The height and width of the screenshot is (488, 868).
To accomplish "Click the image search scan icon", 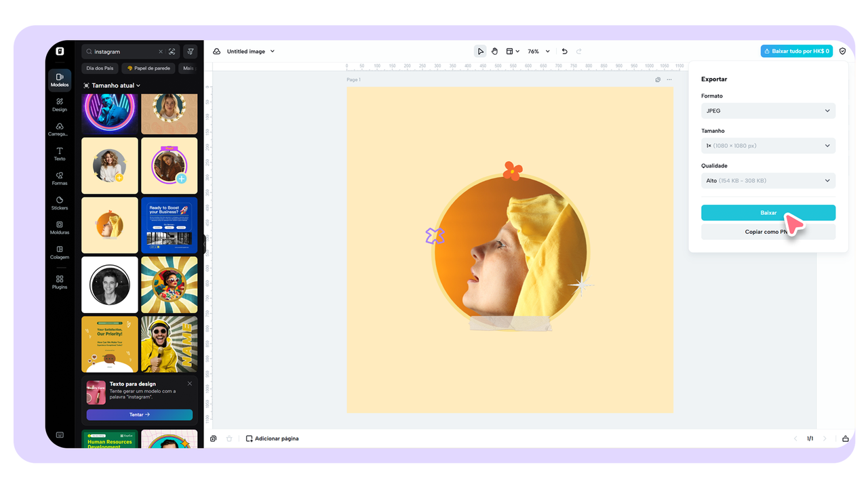I will pos(172,52).
